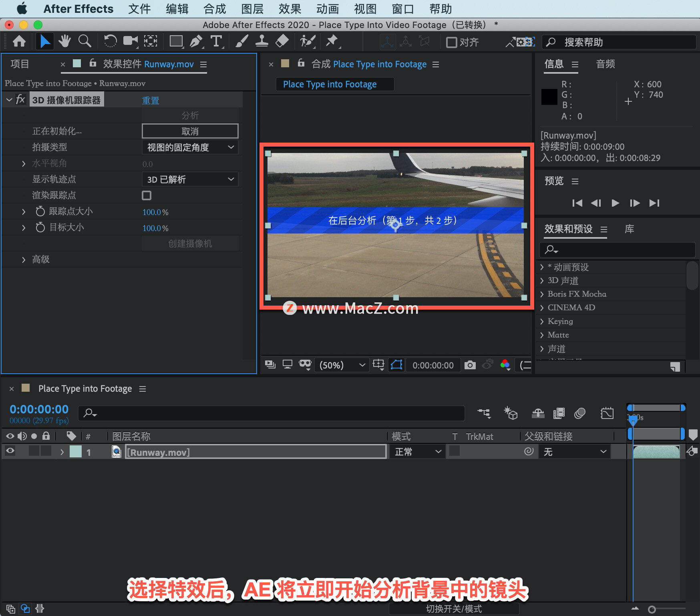
Task: Switch to the 音频 panel tab
Action: [x=605, y=64]
